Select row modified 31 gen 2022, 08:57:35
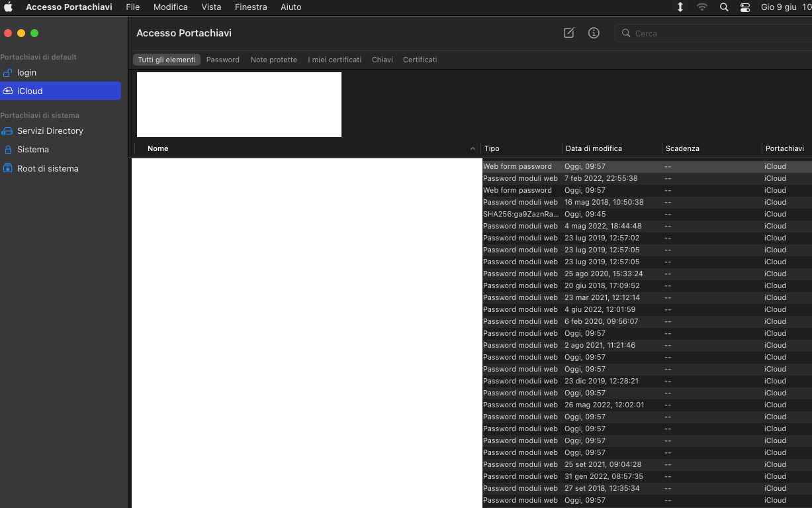The height and width of the screenshot is (508, 812). point(472,476)
